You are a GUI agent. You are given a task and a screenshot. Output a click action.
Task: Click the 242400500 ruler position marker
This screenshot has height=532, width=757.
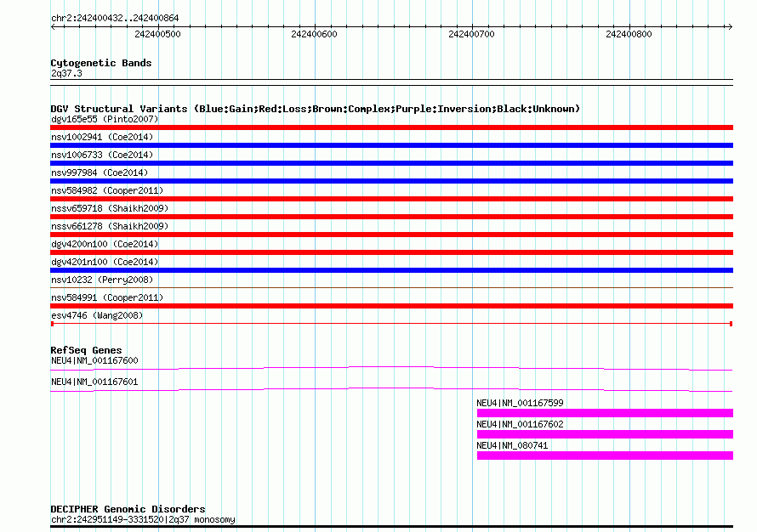click(x=158, y=34)
